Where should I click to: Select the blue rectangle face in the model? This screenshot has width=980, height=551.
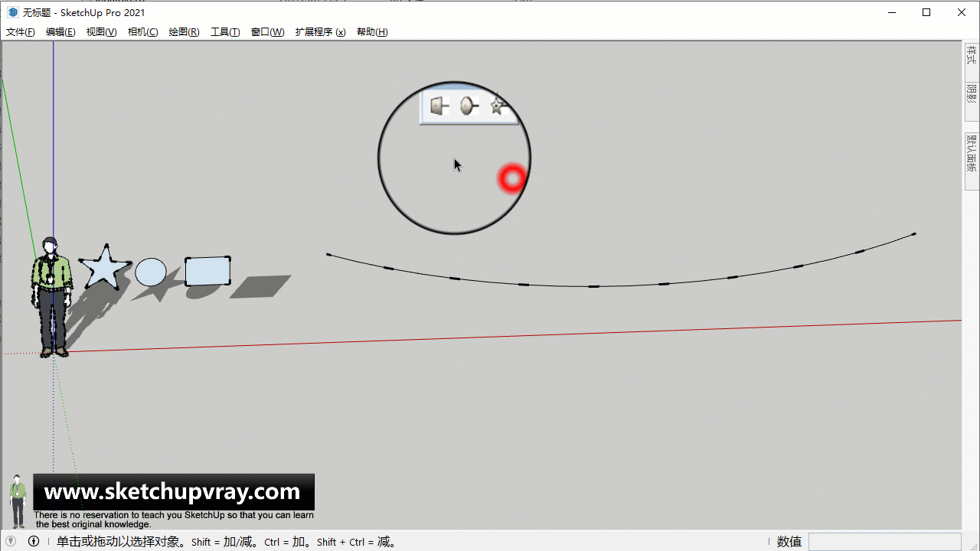tap(207, 271)
